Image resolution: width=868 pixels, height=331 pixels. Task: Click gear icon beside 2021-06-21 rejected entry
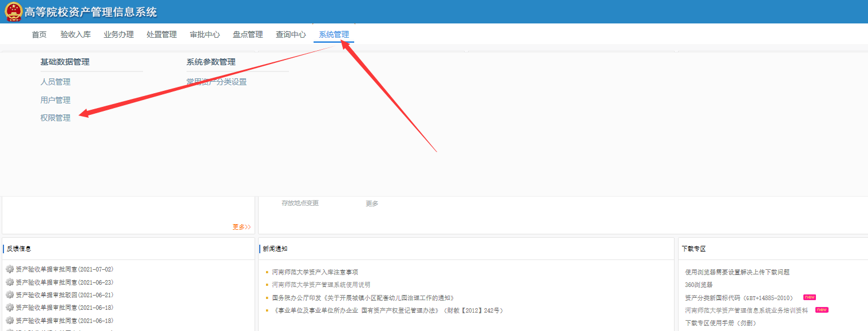[9, 295]
